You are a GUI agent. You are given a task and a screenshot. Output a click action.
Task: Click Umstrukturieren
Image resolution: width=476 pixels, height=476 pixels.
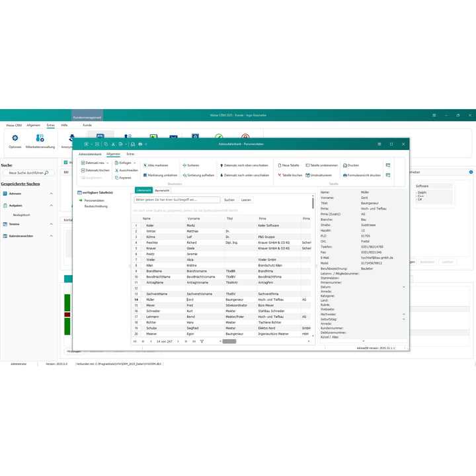pyautogui.click(x=319, y=175)
